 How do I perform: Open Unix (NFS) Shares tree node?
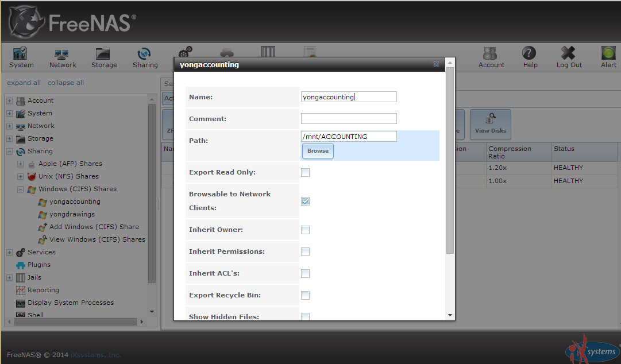click(x=68, y=176)
